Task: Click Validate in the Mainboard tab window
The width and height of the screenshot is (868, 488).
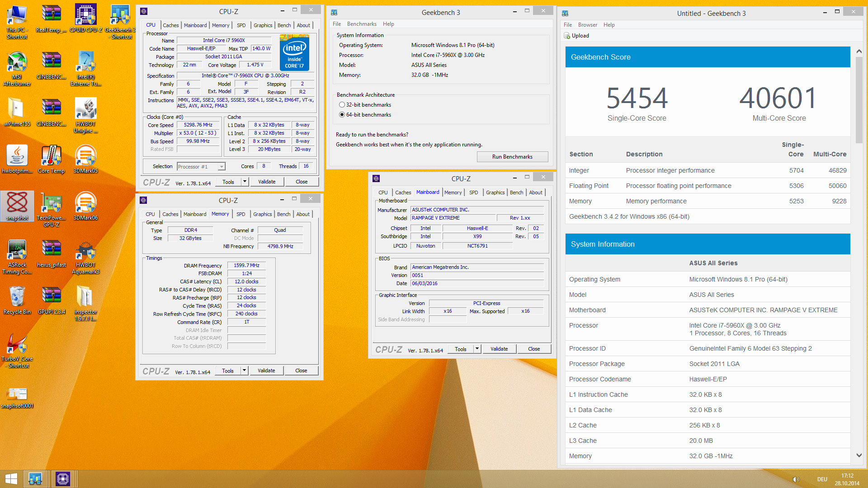Action: point(499,349)
